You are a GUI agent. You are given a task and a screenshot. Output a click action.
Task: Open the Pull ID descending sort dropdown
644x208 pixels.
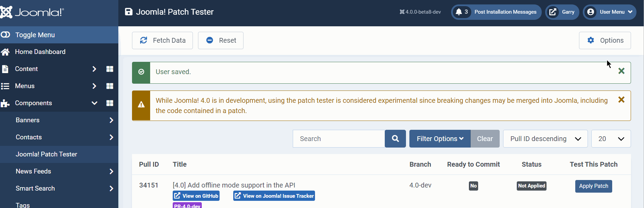(x=546, y=139)
